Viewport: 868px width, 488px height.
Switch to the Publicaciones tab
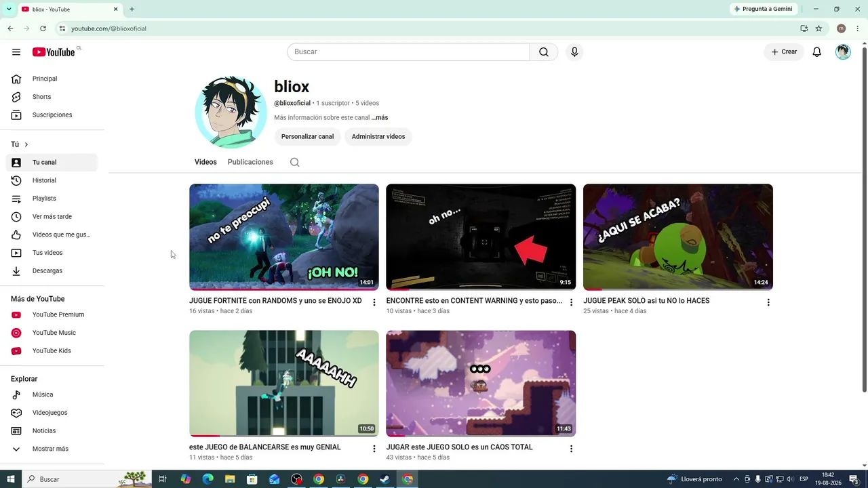250,162
